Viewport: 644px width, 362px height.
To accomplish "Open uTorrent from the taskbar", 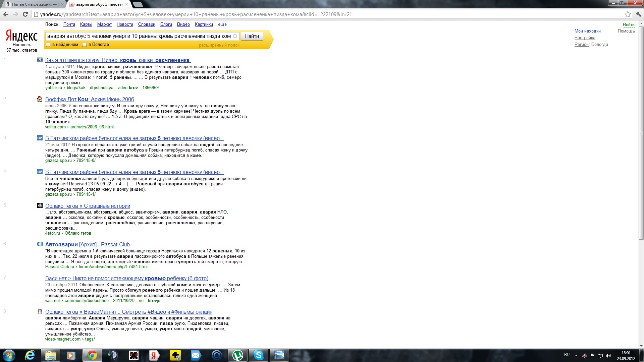I will coord(238,355).
